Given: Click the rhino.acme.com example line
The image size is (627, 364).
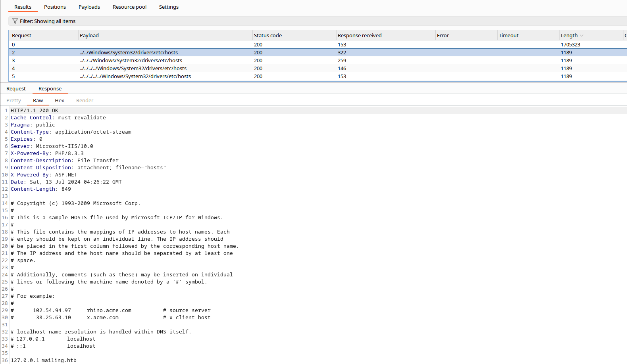Looking at the screenshot, I should [111, 310].
